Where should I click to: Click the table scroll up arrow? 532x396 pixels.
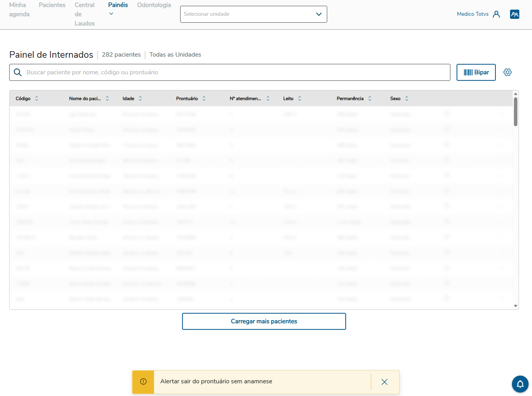coord(515,94)
